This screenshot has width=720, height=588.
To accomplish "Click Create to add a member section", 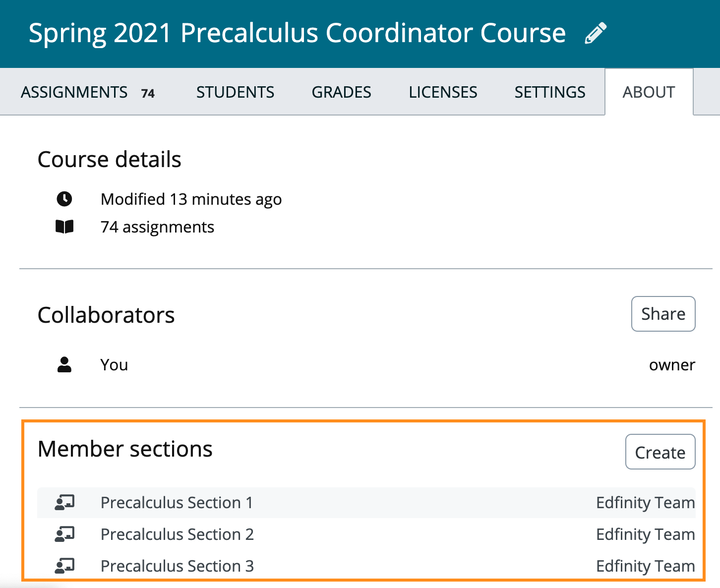I will [660, 452].
